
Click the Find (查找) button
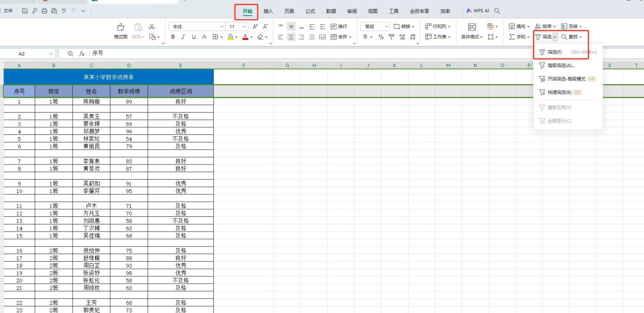click(572, 37)
